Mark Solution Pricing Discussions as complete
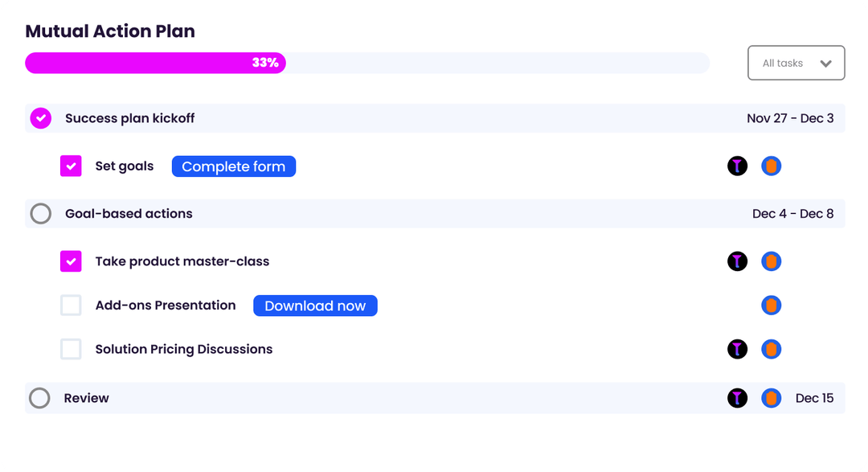 tap(71, 349)
